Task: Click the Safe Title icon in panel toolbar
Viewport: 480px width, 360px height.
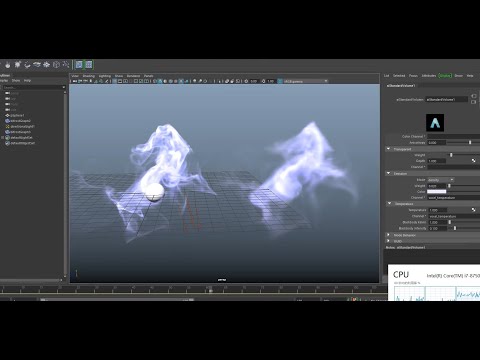Action: [x=146, y=81]
